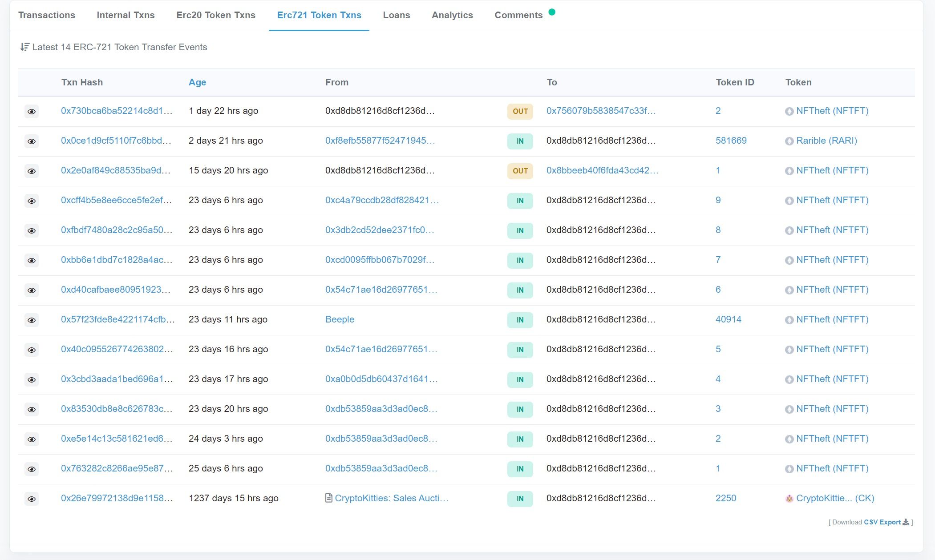Screen dimensions: 935x560
Task: Open the Internal Txns tab
Action: pos(125,15)
